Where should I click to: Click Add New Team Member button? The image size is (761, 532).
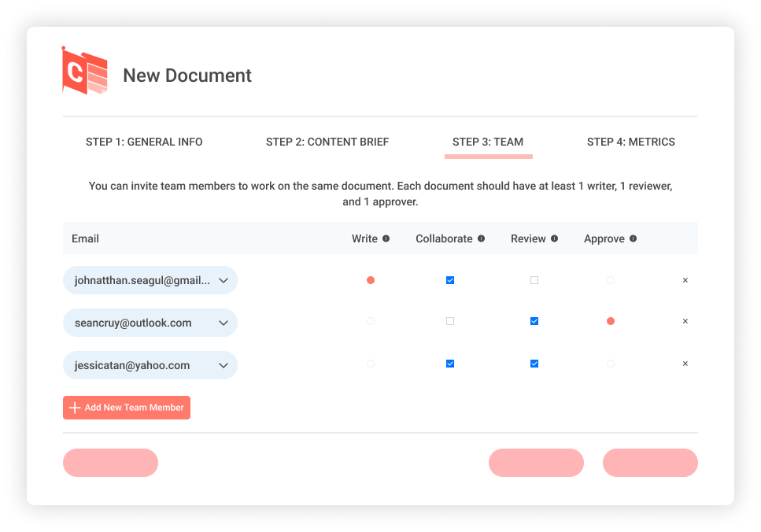tap(127, 408)
